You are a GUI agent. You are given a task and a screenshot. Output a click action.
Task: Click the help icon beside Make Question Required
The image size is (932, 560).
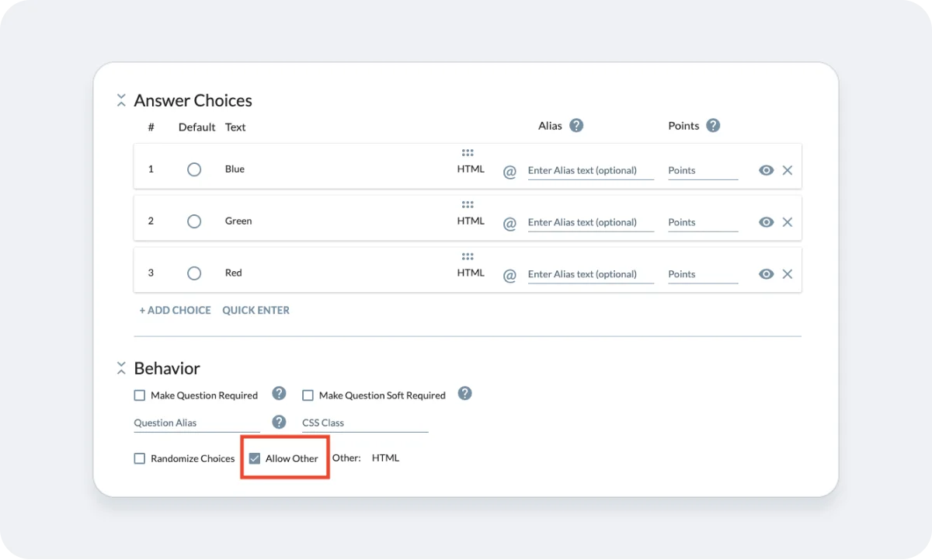point(279,393)
